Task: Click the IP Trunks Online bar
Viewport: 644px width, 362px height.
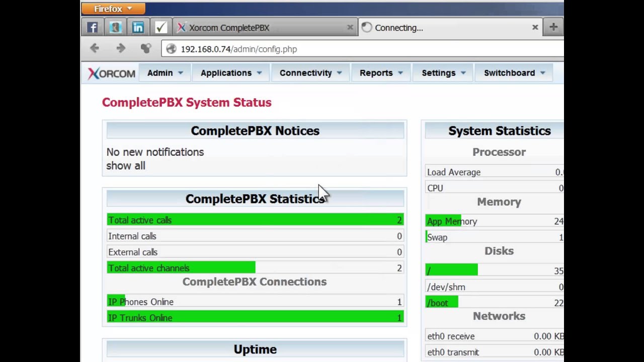Action: (255, 318)
